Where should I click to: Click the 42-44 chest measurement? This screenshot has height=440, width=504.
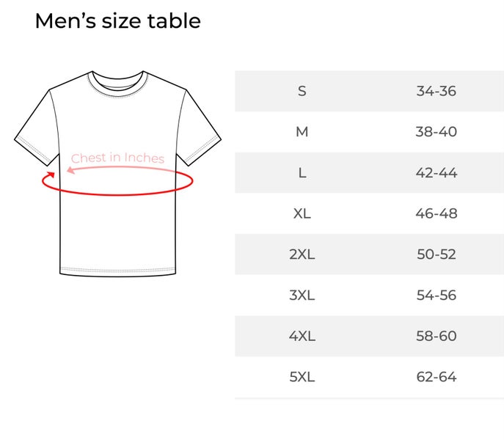[x=437, y=173]
